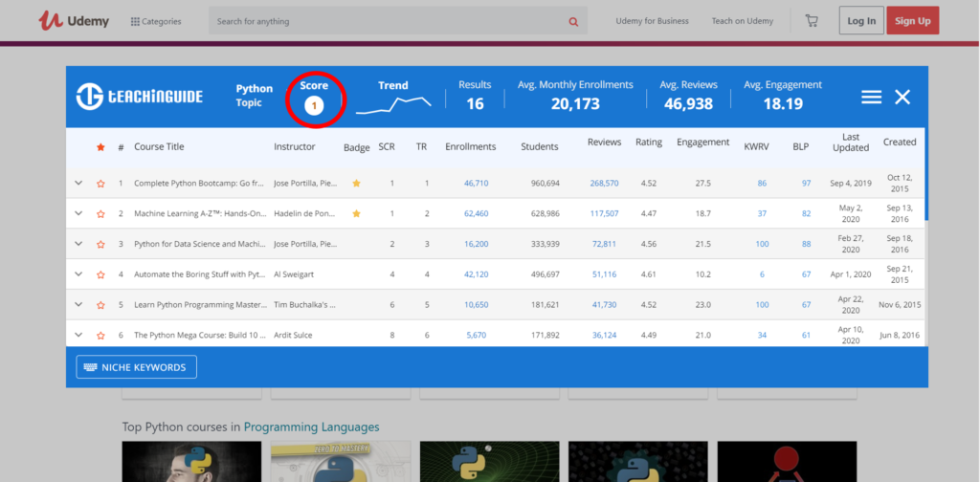980x482 pixels.
Task: Open the shopping cart
Action: tap(812, 21)
